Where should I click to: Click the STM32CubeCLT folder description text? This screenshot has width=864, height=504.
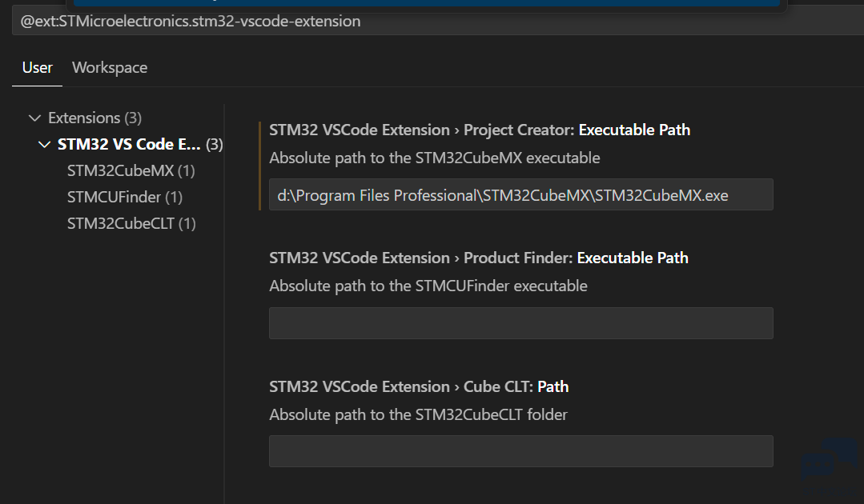click(x=418, y=415)
